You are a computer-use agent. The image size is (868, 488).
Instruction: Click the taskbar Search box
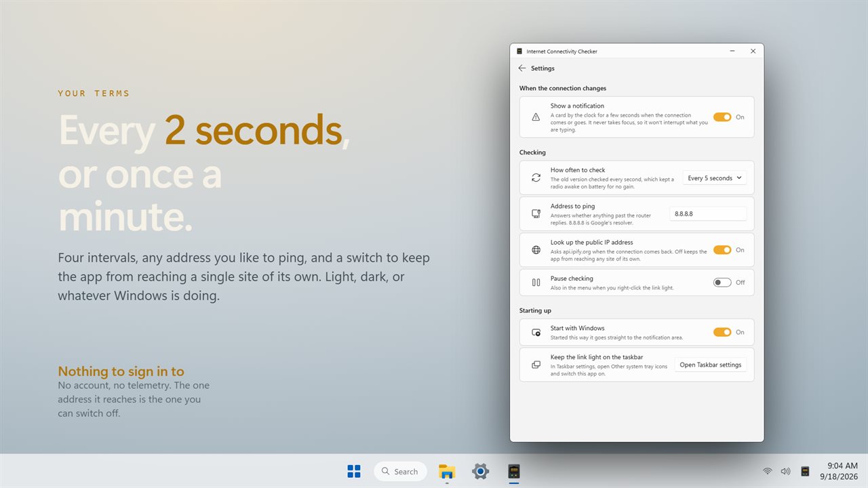tap(400, 471)
